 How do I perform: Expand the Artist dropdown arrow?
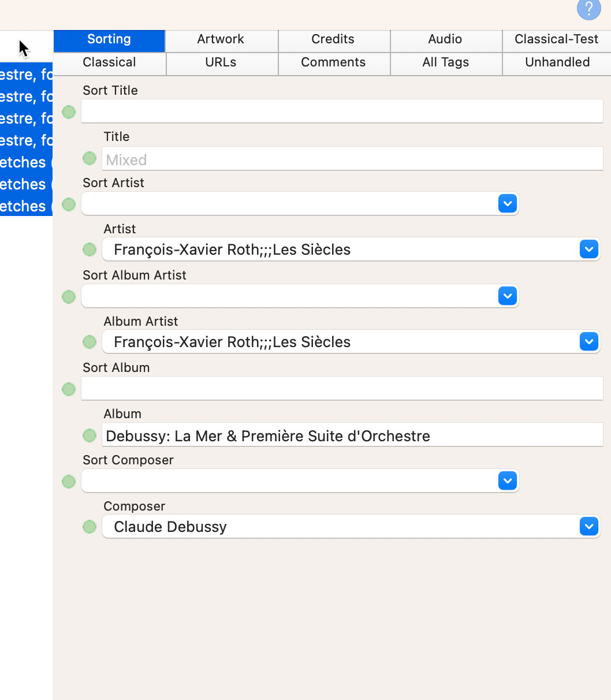(x=588, y=250)
